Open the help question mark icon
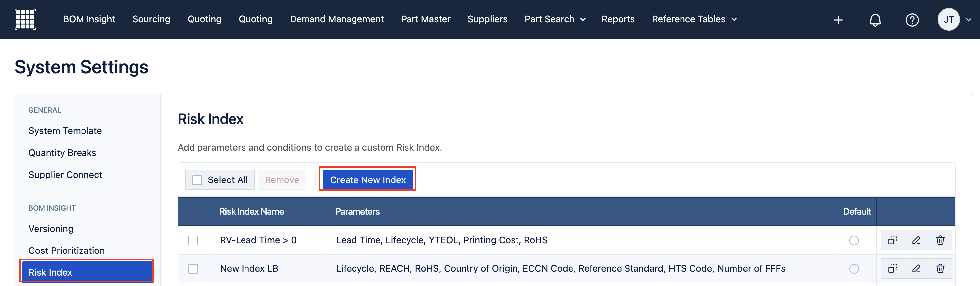This screenshot has height=286, width=980. point(912,20)
